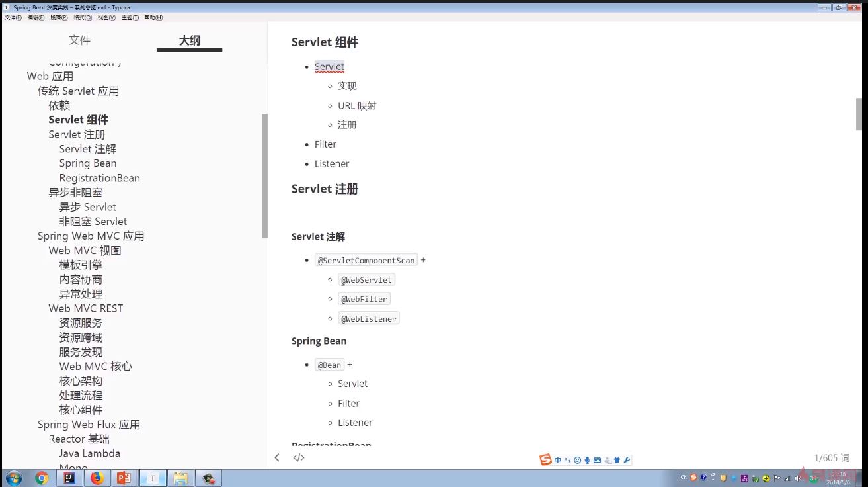Go to '传统 Servlet 应用' outline entry
Viewport: 868px width, 487px height.
coord(78,91)
